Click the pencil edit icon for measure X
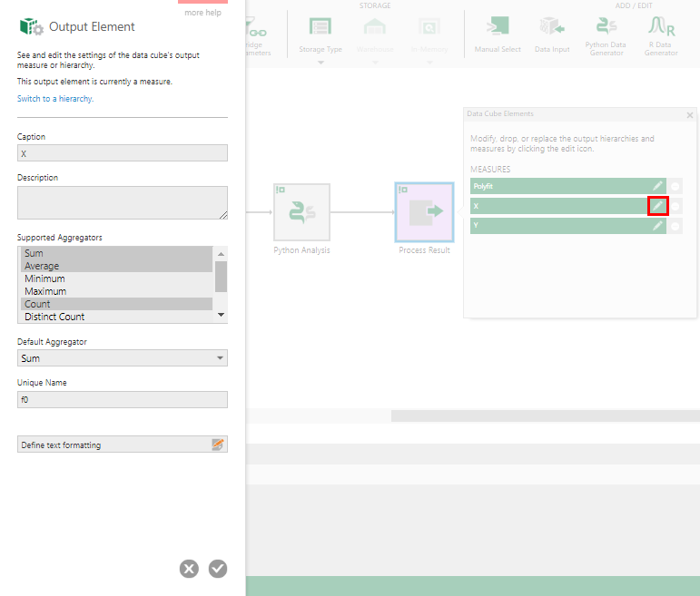Image resolution: width=700 pixels, height=596 pixels. (x=658, y=206)
